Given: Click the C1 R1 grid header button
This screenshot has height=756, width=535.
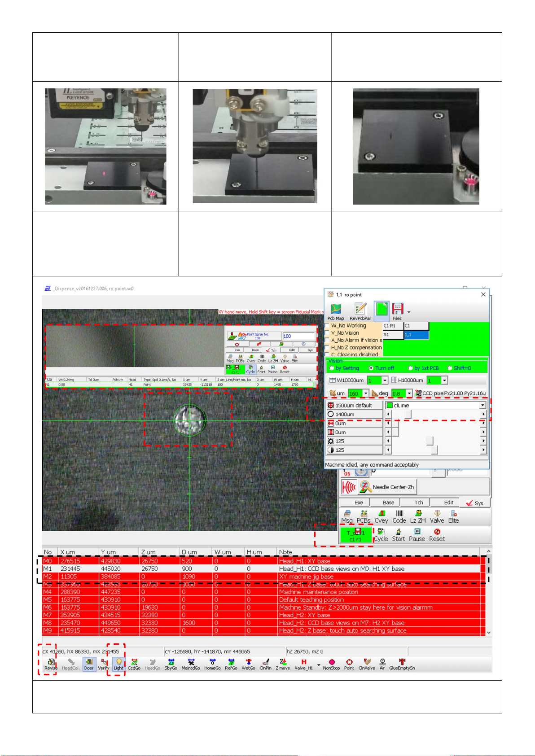Looking at the screenshot, I should 393,326.
